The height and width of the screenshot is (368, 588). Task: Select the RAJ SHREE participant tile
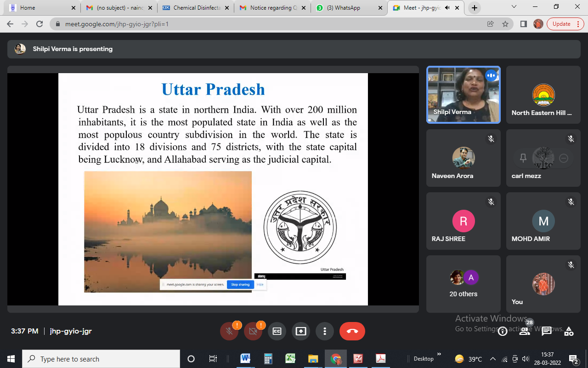pos(464,221)
